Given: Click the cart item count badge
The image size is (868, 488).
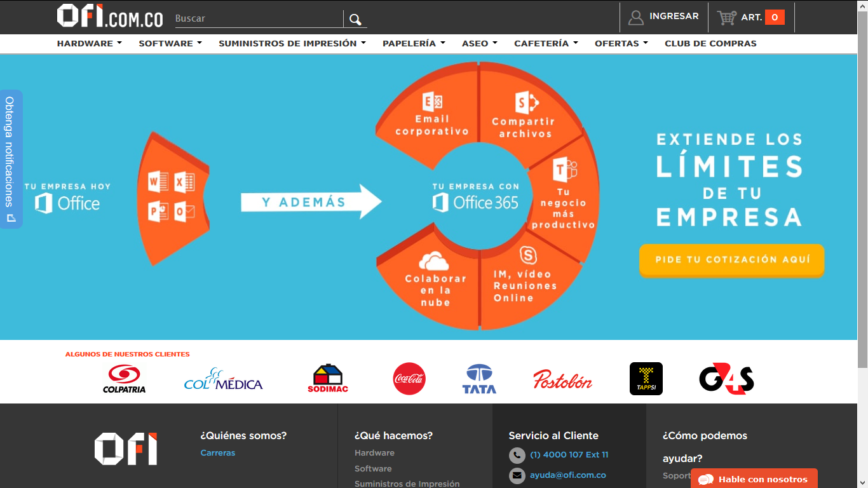Looking at the screenshot, I should pos(775,17).
